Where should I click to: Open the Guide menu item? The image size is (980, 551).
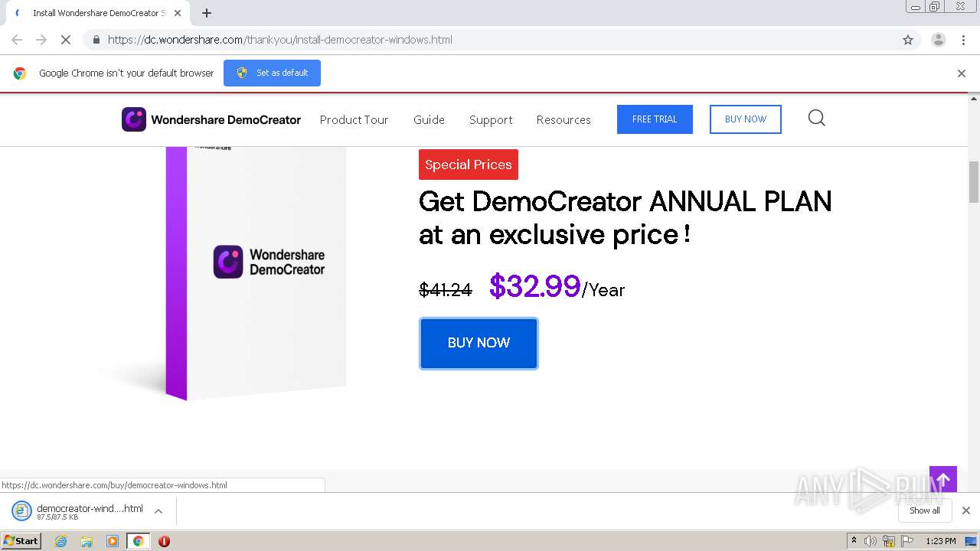pyautogui.click(x=429, y=119)
